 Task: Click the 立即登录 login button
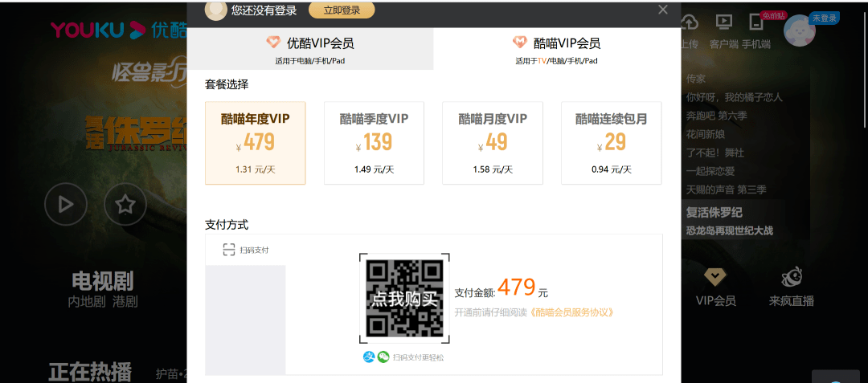pyautogui.click(x=341, y=10)
